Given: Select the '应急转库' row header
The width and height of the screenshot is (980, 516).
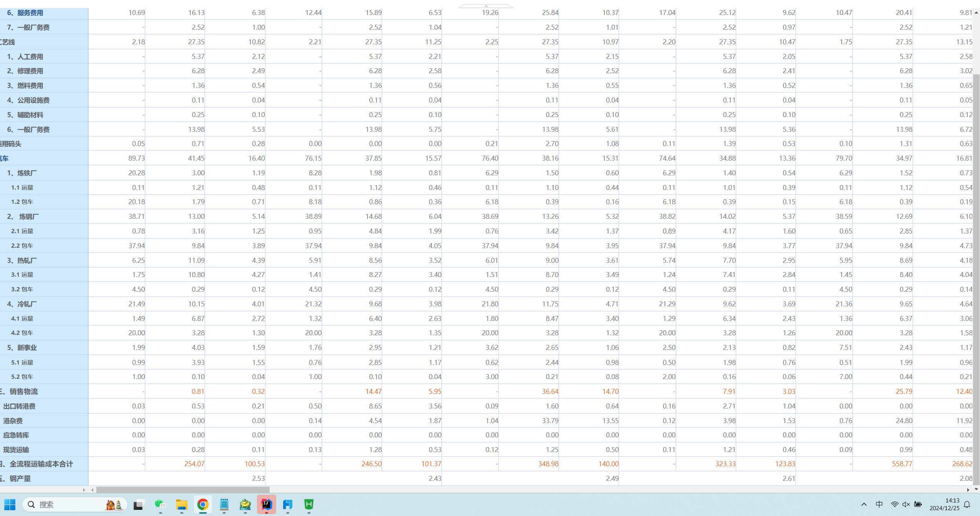Looking at the screenshot, I should (44, 435).
